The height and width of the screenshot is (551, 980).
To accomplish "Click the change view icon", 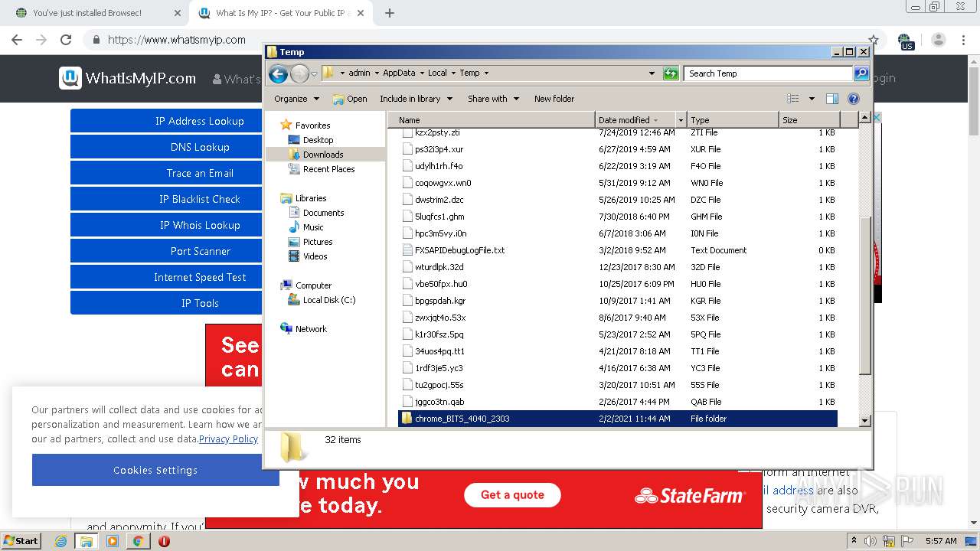I will 792,99.
